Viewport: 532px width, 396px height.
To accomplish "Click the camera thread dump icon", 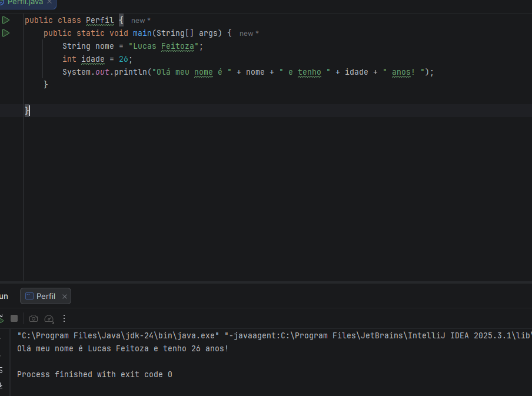I will click(34, 318).
